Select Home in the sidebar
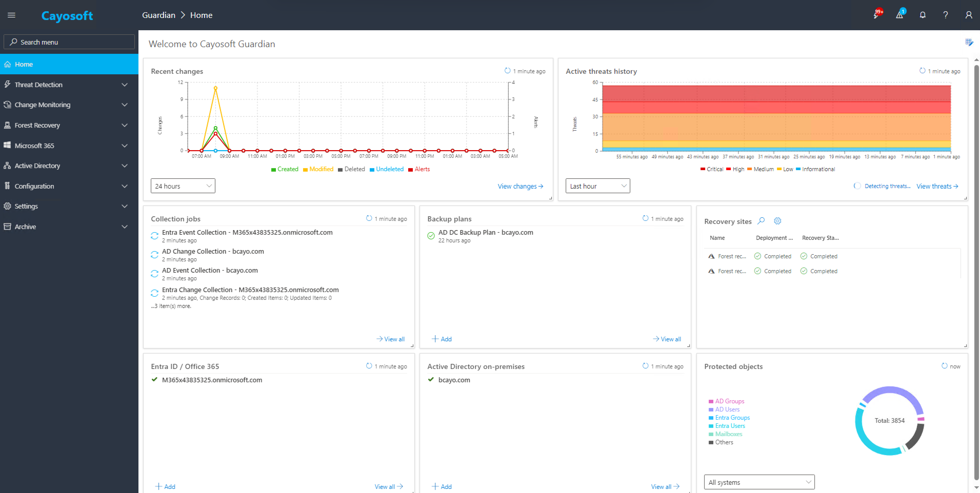 click(69, 64)
